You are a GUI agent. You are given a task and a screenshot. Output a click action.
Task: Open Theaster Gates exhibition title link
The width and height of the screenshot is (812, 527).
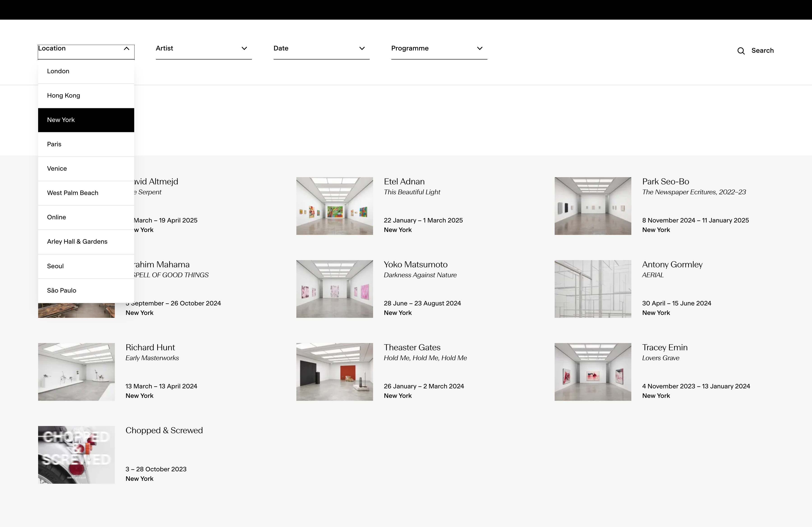(412, 347)
